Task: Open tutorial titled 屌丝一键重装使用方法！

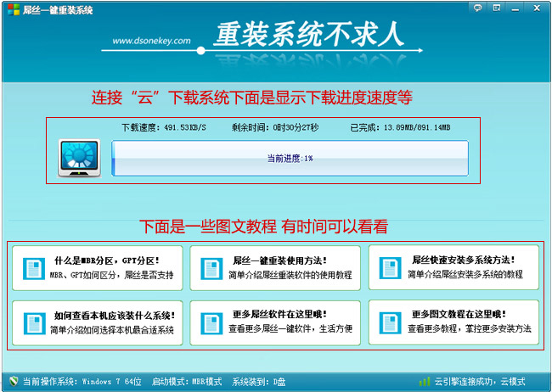Action: 280,260
